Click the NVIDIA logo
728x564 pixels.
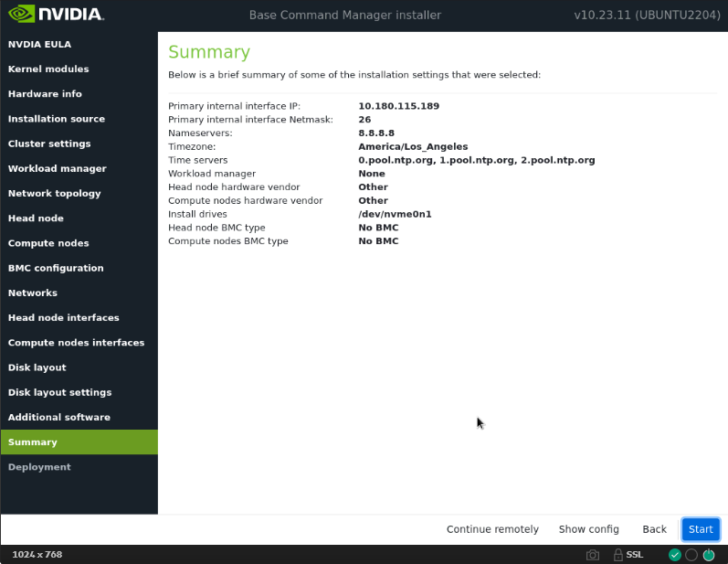click(57, 15)
